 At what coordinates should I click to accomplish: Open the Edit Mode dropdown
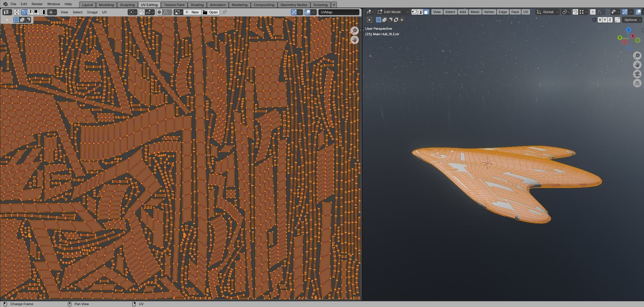coord(393,12)
